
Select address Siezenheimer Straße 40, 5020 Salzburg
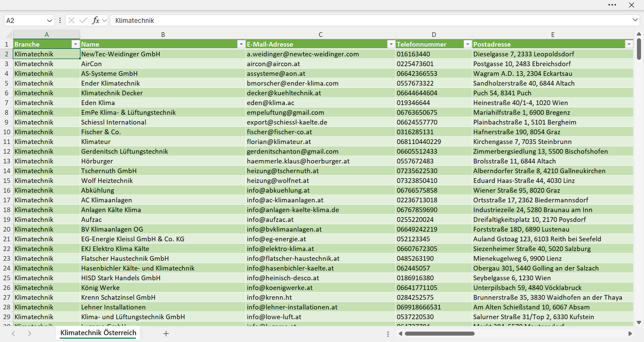(x=553, y=249)
